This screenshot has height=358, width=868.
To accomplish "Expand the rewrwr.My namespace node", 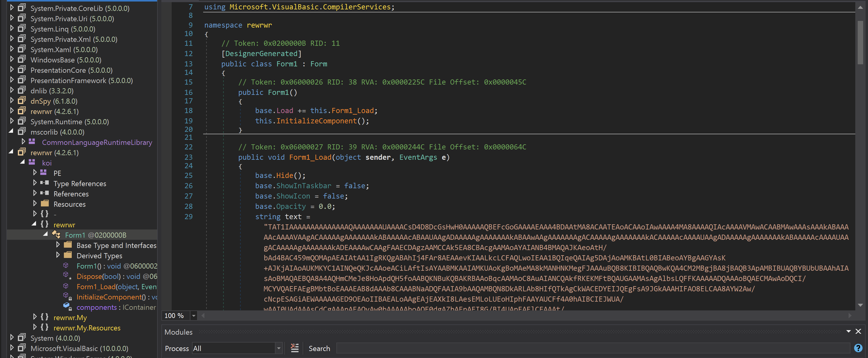I will click(x=35, y=317).
